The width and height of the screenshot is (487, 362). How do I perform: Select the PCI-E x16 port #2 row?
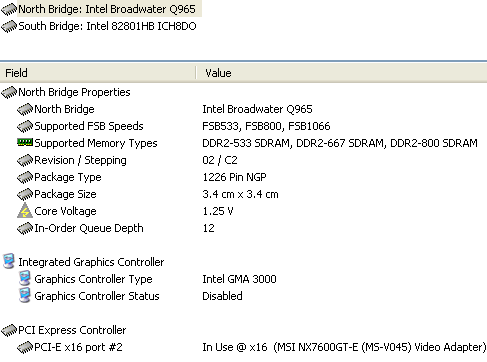click(243, 347)
